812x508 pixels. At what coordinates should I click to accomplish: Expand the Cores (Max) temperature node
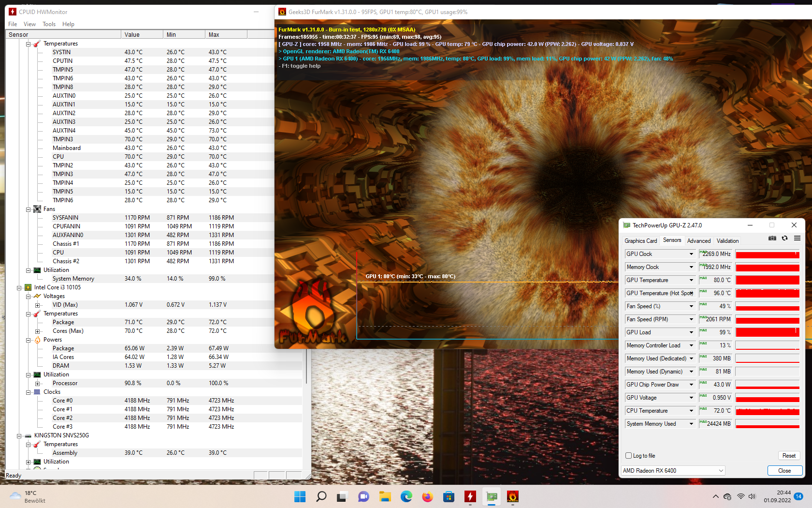37,331
